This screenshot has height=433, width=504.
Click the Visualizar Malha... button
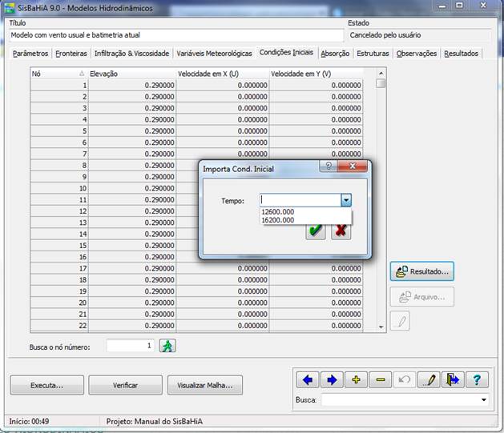click(205, 385)
